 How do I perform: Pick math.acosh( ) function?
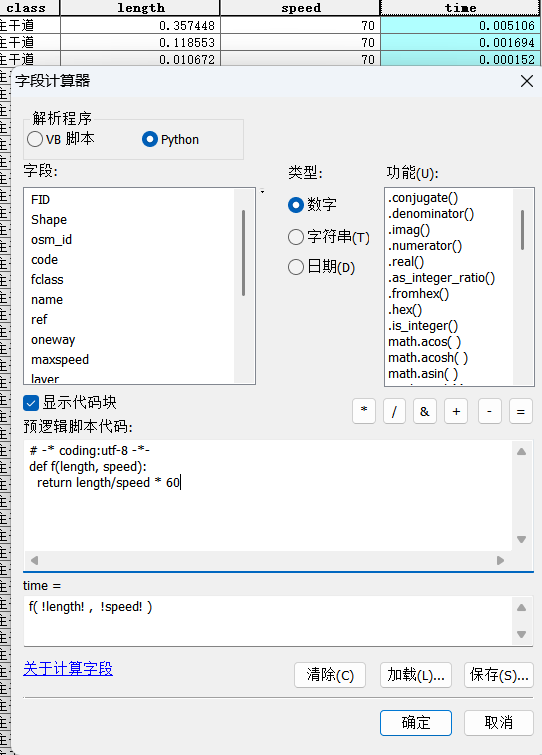click(428, 357)
